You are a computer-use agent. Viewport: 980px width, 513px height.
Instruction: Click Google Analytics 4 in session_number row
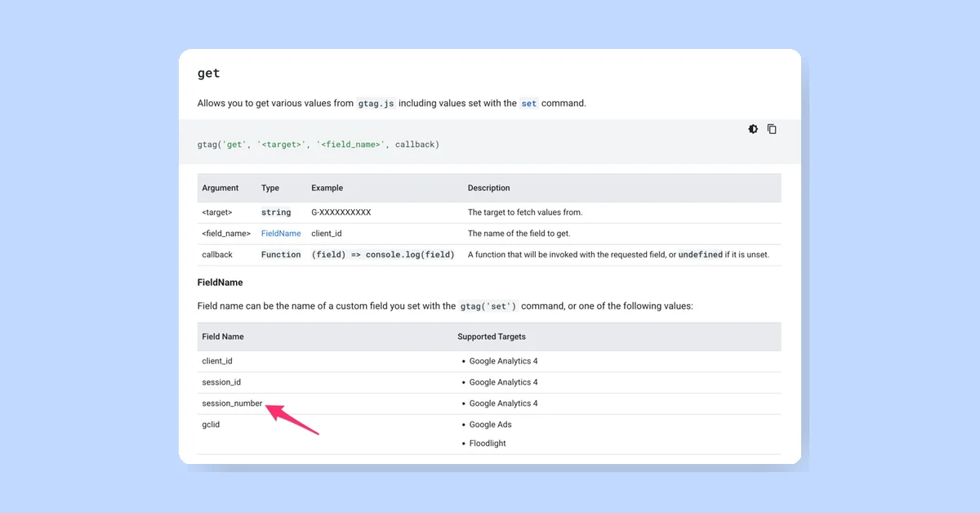503,404
